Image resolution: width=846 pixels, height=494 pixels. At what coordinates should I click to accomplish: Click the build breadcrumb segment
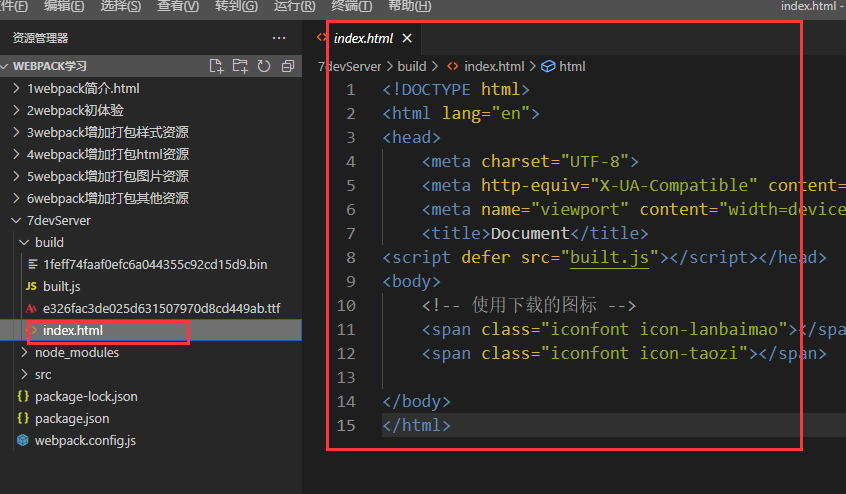[412, 66]
